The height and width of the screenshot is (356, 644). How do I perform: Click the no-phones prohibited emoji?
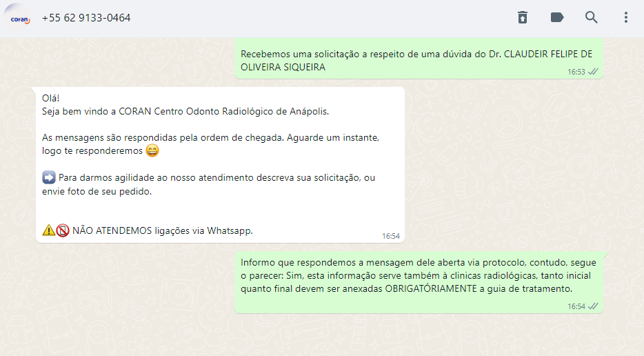pos(63,230)
